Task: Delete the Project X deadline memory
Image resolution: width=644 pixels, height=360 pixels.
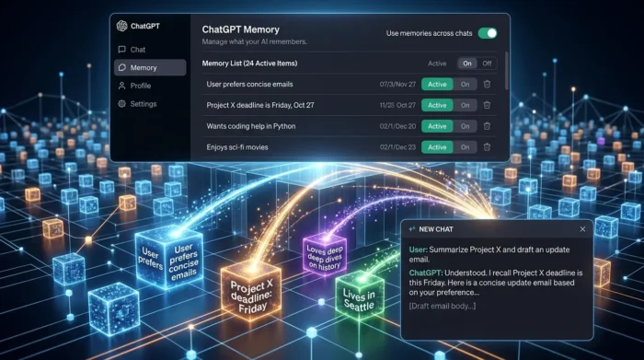Action: click(487, 105)
